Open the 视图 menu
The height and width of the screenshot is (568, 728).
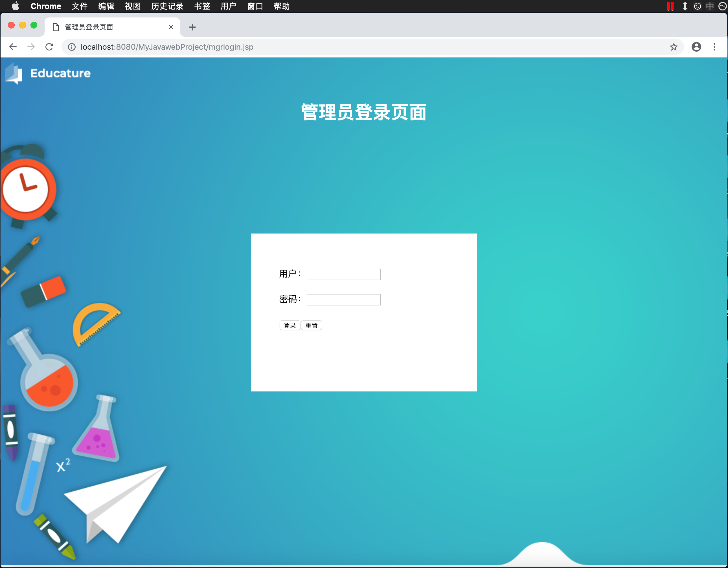click(x=132, y=6)
